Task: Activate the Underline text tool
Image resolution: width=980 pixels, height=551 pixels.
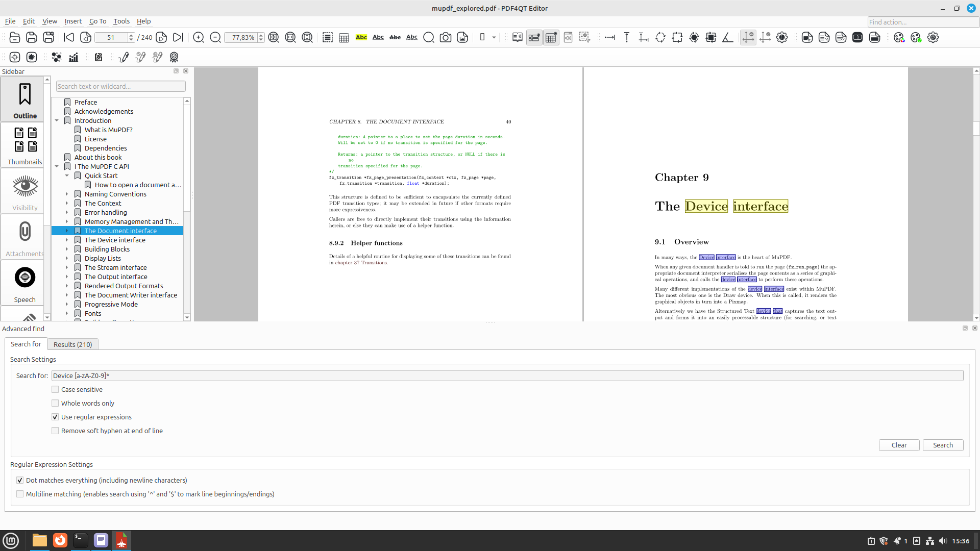Action: 378,37
